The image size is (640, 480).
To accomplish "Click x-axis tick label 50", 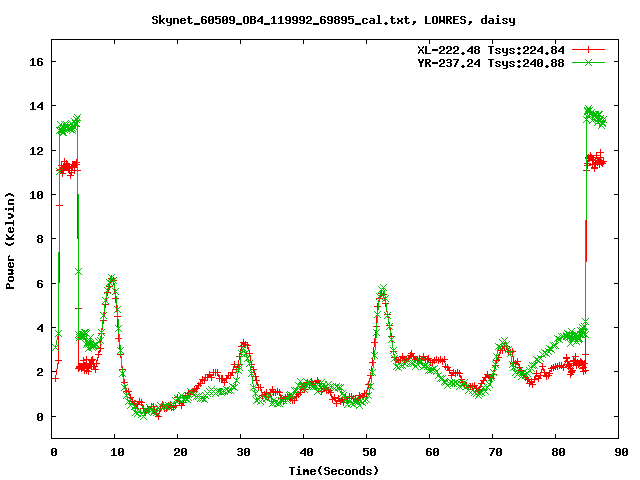I will (x=369, y=452).
